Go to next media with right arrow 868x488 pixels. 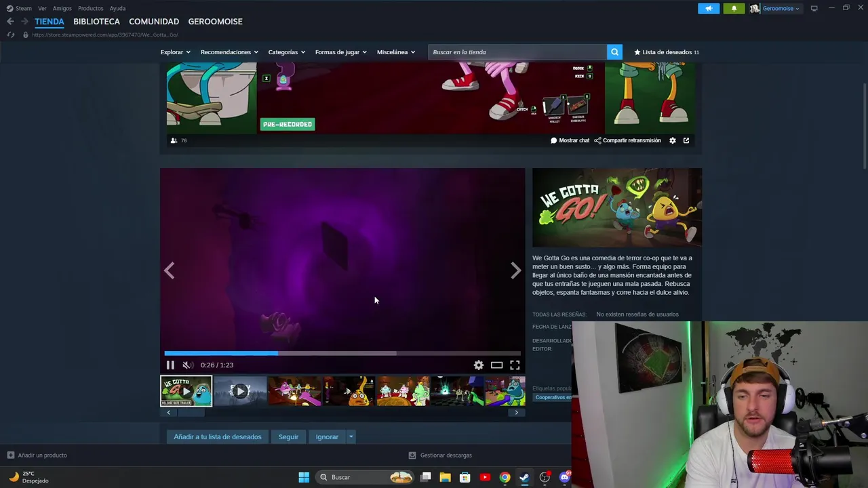tap(515, 270)
